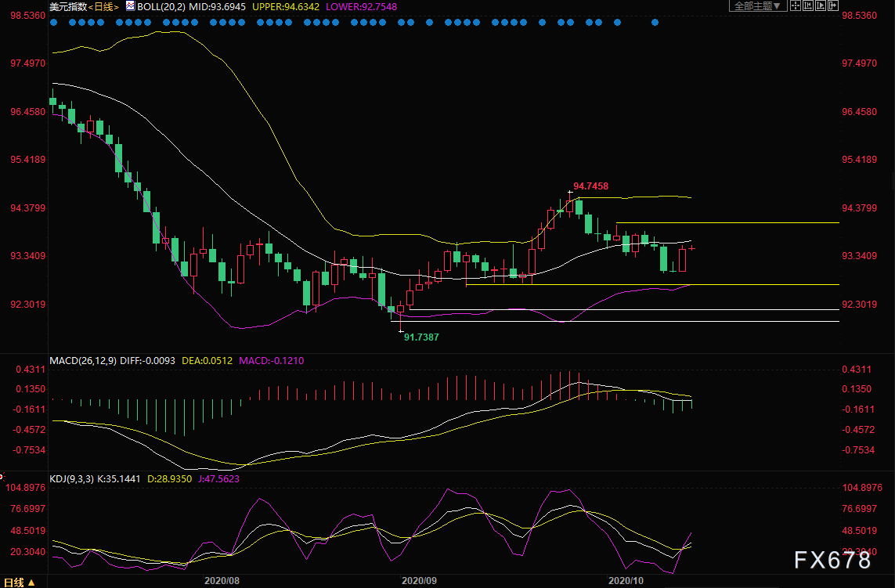
Task: Click the red dot marker beside KDJ panel
Action: [2, 474]
